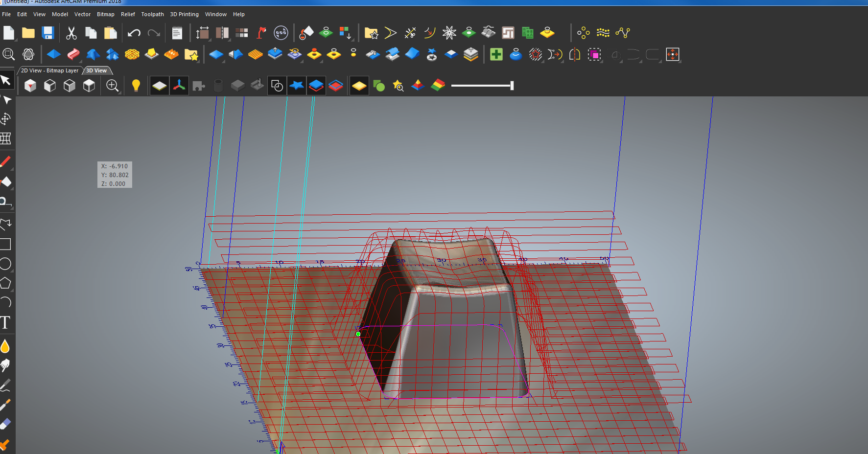This screenshot has width=868, height=454.
Task: Select the rectangle creation tool
Action: click(6, 244)
